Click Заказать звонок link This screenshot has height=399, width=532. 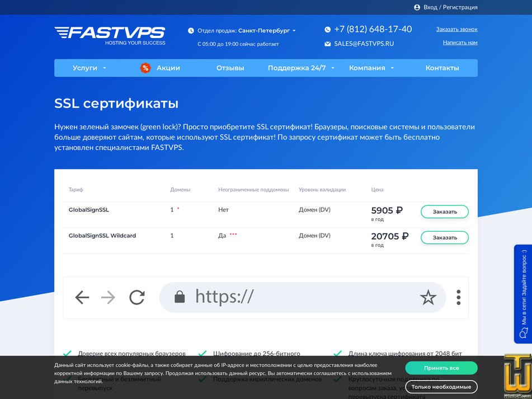(x=456, y=29)
